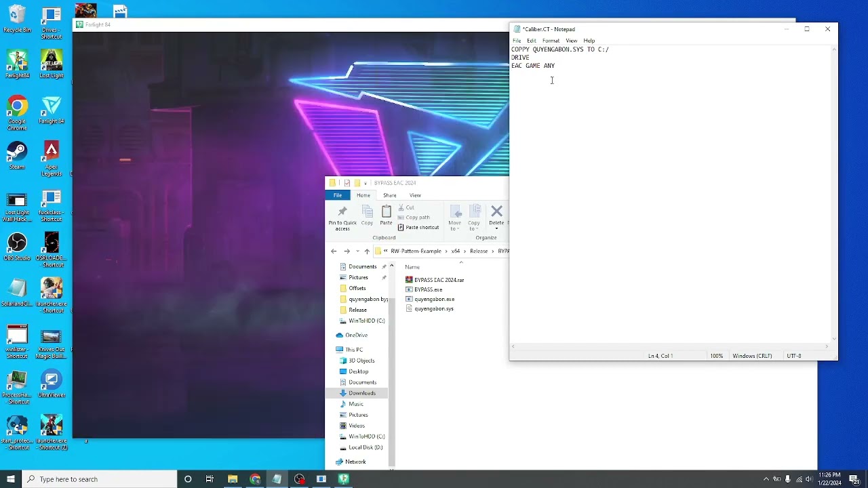Open Notepad File menu
Image resolution: width=868 pixels, height=488 pixels.
tap(517, 41)
